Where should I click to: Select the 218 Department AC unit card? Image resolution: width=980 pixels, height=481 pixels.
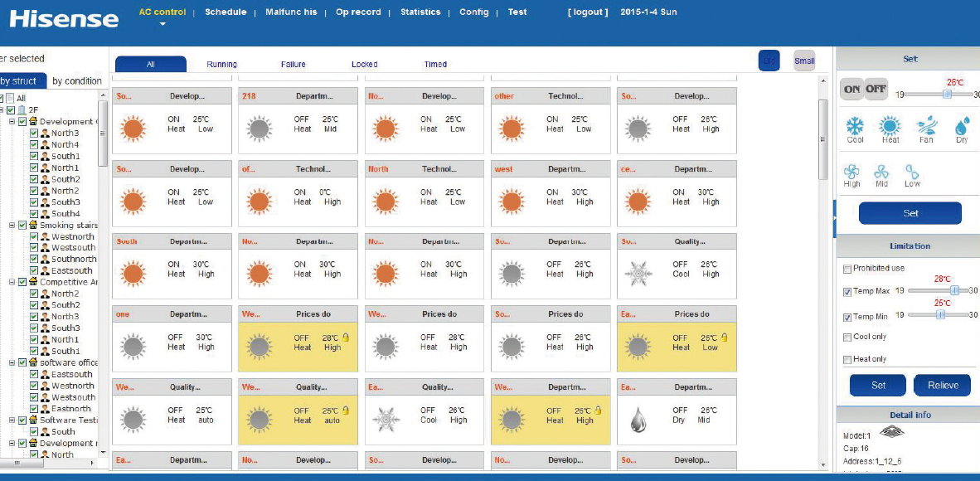point(300,119)
